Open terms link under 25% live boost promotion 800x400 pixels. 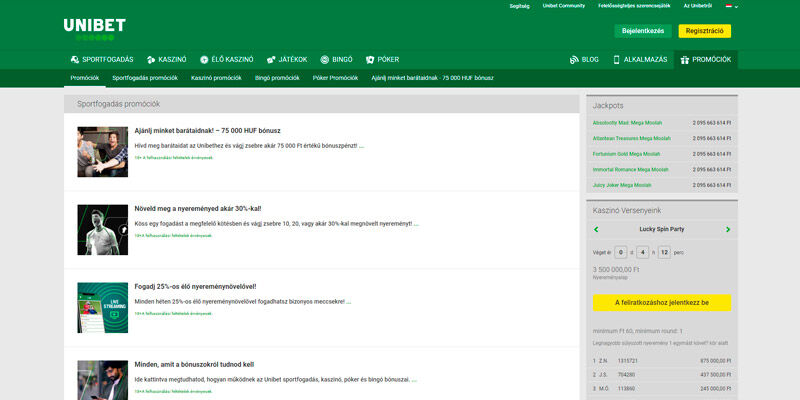173,314
